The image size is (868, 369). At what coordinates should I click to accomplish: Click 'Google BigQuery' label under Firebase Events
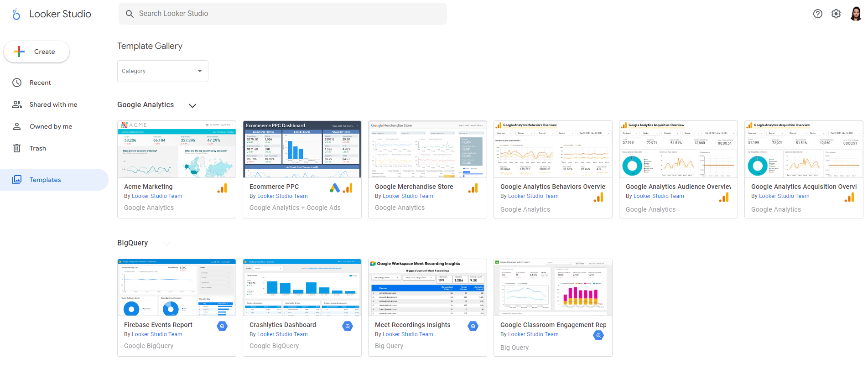point(149,346)
